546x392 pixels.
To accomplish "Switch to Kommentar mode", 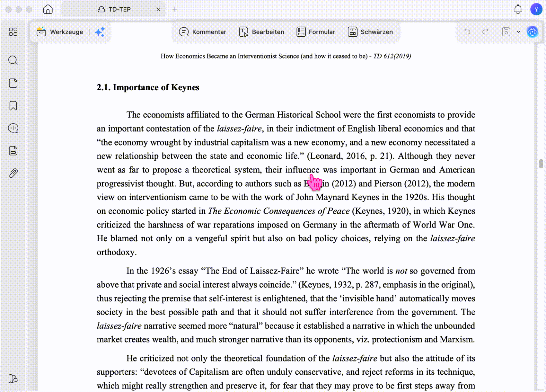I will coord(202,32).
